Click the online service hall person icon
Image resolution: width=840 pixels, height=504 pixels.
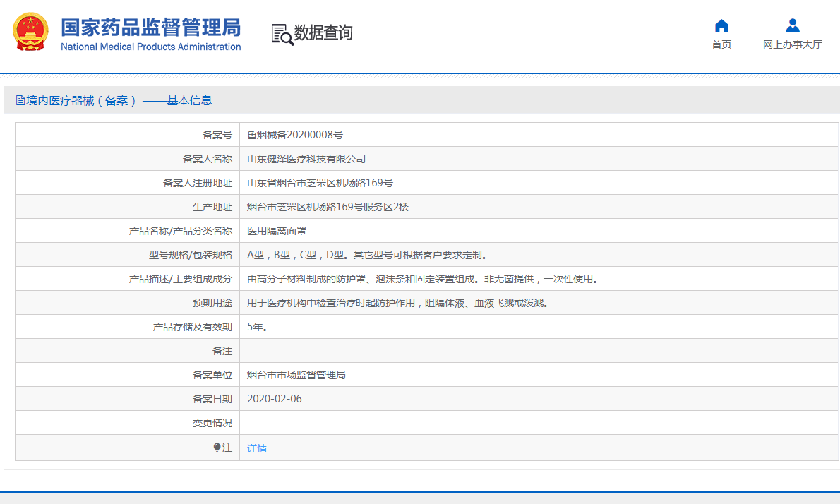pos(792,25)
